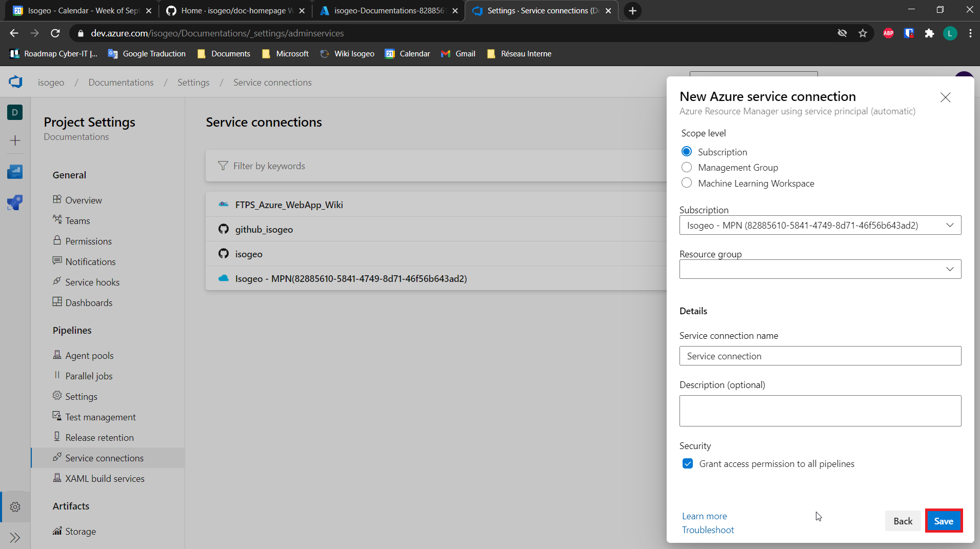Open the Subscription dropdown
This screenshot has width=980, height=549.
pyautogui.click(x=820, y=225)
